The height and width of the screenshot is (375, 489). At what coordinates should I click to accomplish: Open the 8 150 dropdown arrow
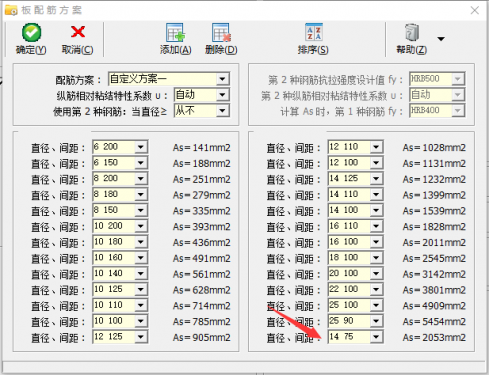click(141, 210)
